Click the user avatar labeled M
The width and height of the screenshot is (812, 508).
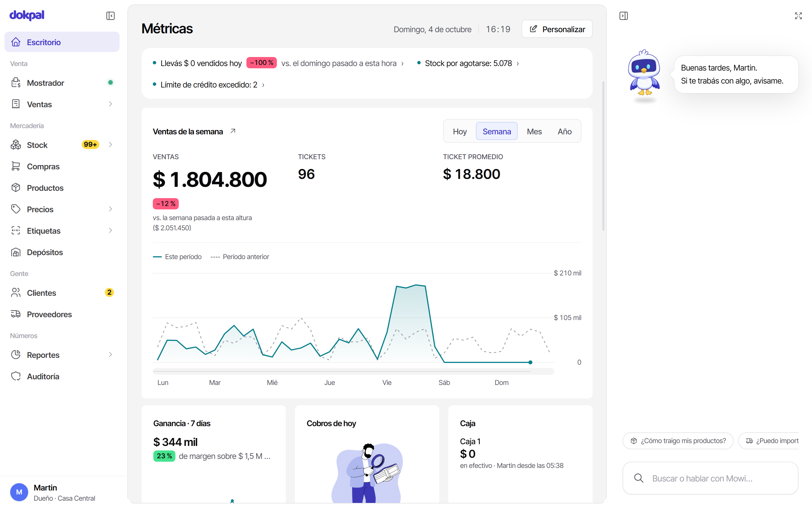click(x=19, y=492)
